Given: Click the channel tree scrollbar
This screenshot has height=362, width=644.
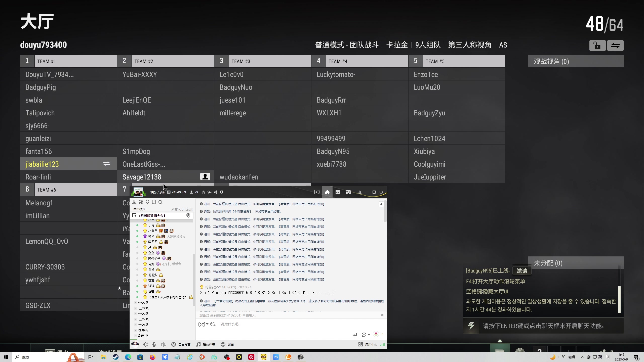Looking at the screenshot, I should [x=194, y=280].
